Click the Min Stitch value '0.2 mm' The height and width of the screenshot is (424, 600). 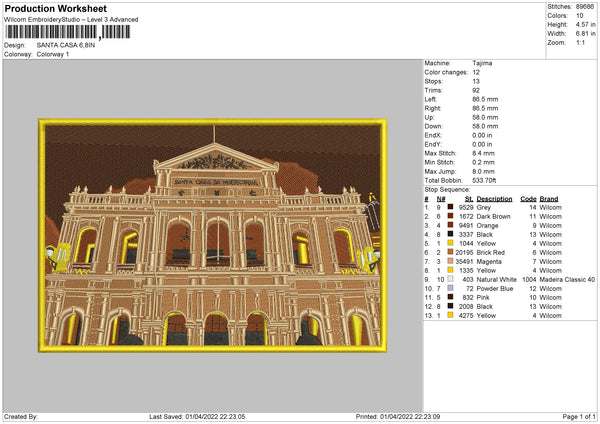click(483, 162)
